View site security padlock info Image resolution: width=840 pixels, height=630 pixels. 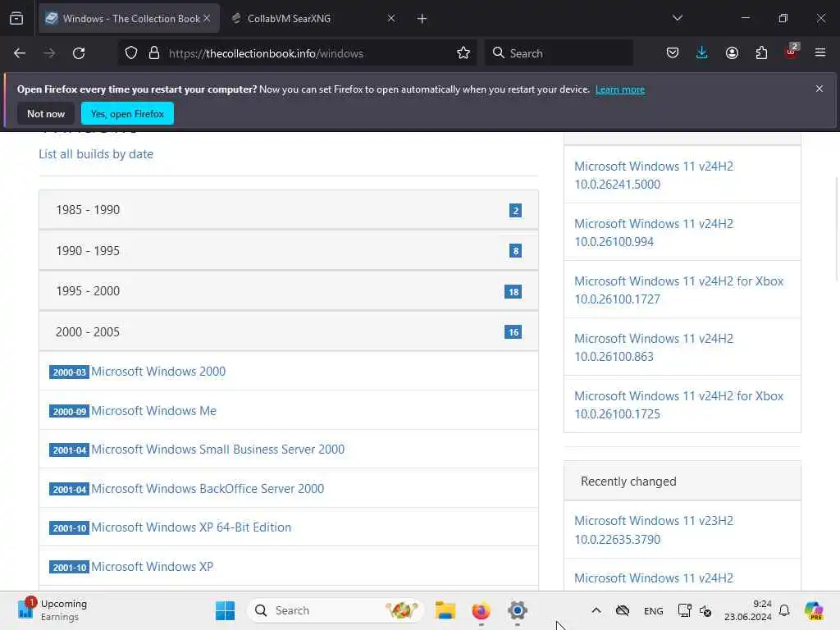click(x=154, y=53)
